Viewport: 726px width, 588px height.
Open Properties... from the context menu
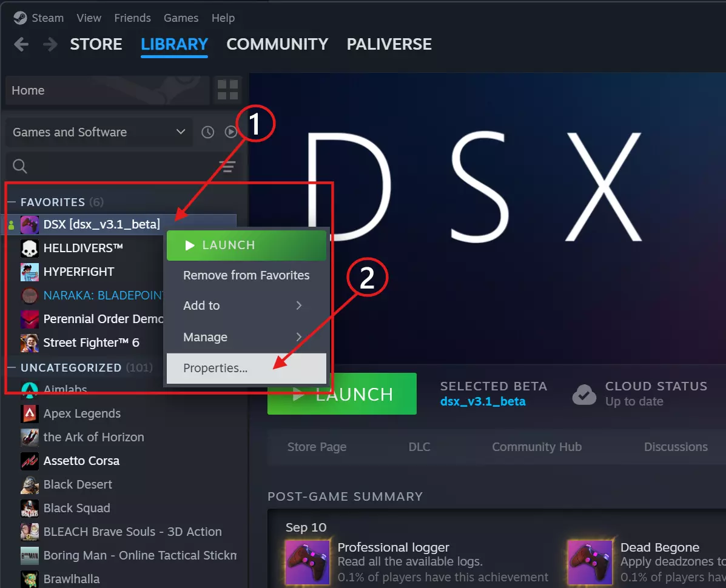tap(246, 368)
